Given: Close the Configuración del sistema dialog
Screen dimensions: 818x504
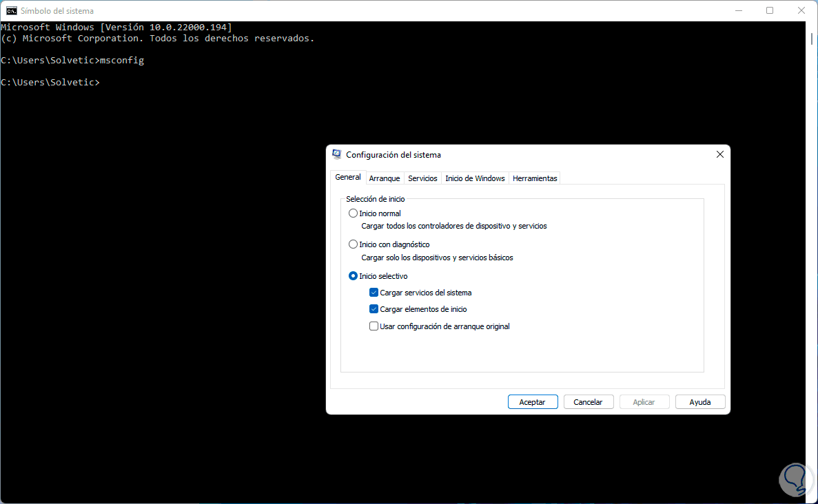Looking at the screenshot, I should 720,154.
